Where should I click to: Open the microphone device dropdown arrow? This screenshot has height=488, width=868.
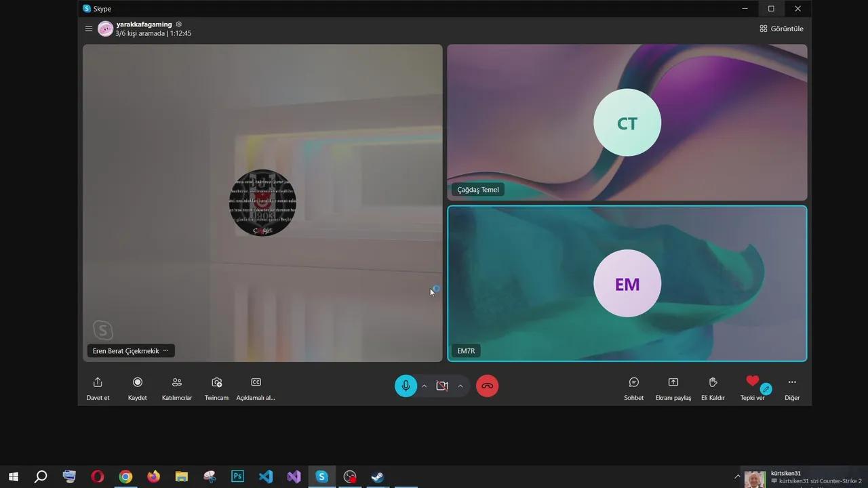tap(424, 386)
